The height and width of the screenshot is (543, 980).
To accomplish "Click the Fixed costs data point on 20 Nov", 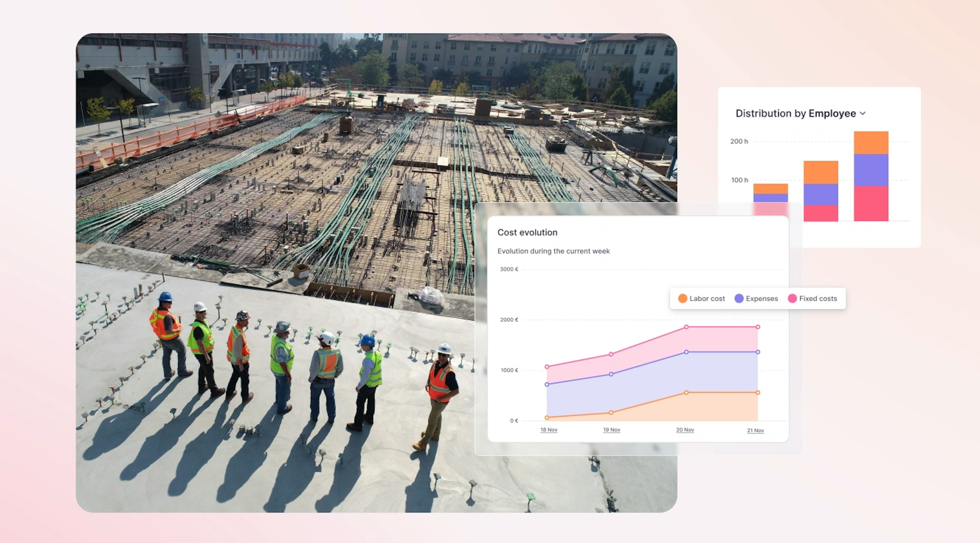I will [x=686, y=327].
